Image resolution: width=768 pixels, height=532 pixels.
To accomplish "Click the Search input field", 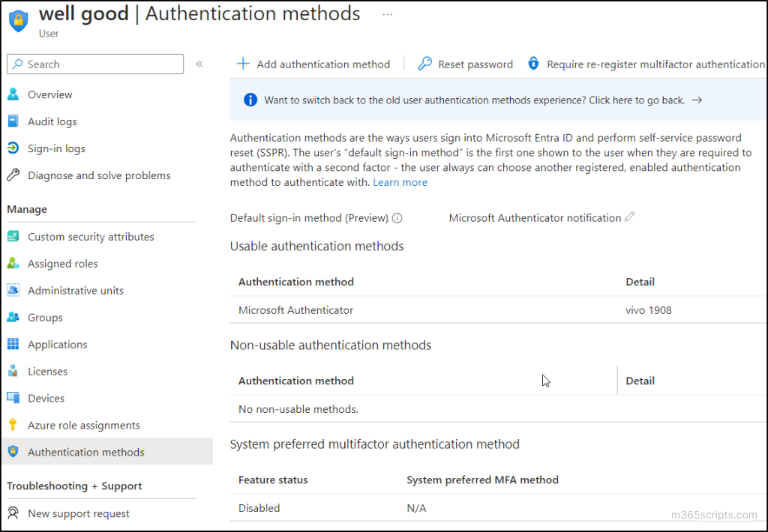I will click(x=94, y=64).
